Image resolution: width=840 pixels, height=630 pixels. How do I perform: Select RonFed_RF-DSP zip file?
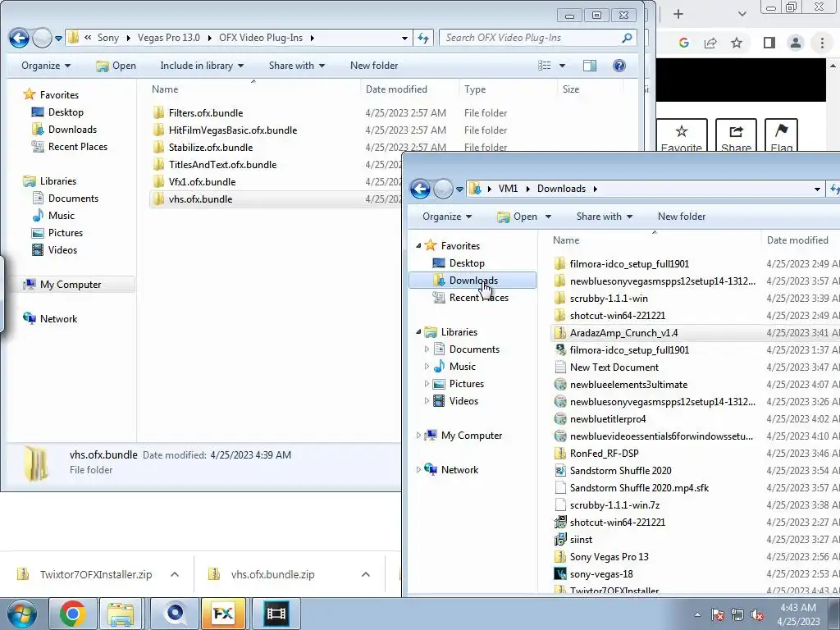[604, 453]
